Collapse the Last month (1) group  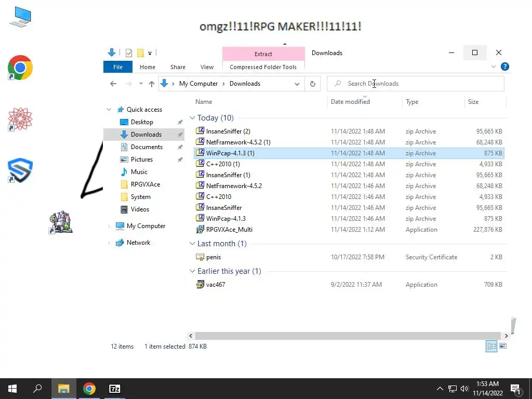pos(192,244)
